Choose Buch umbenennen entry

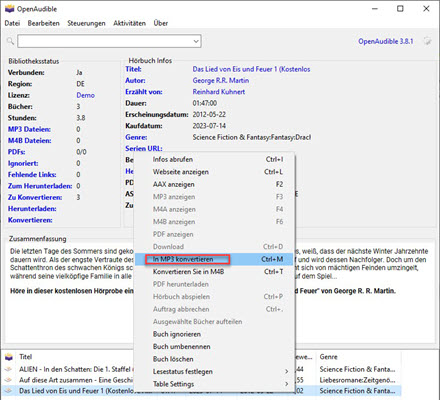click(x=214, y=347)
